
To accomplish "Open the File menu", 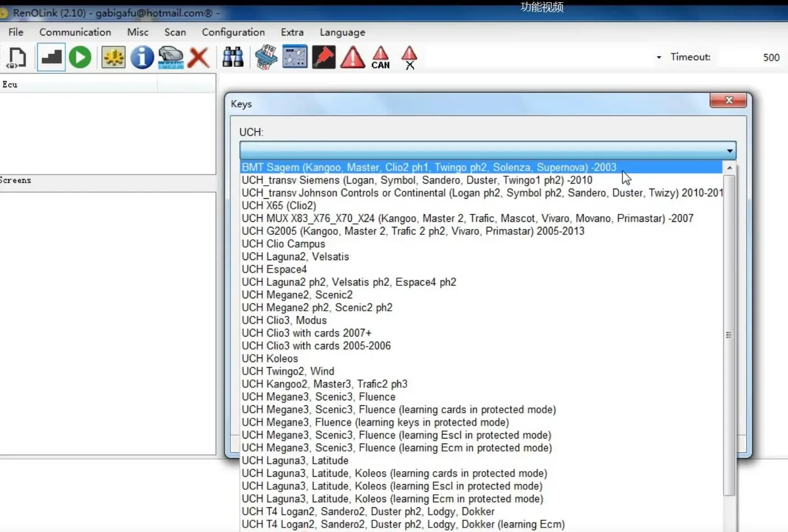I will tap(16, 32).
